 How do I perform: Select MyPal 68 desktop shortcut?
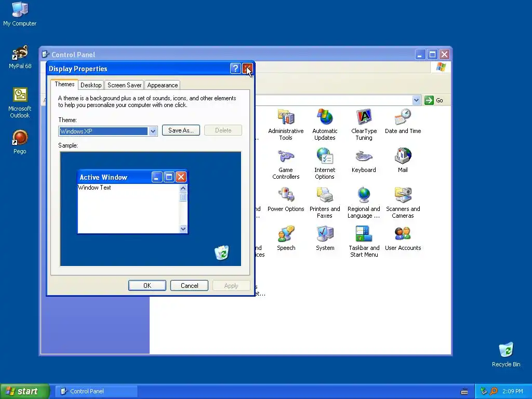click(20, 57)
